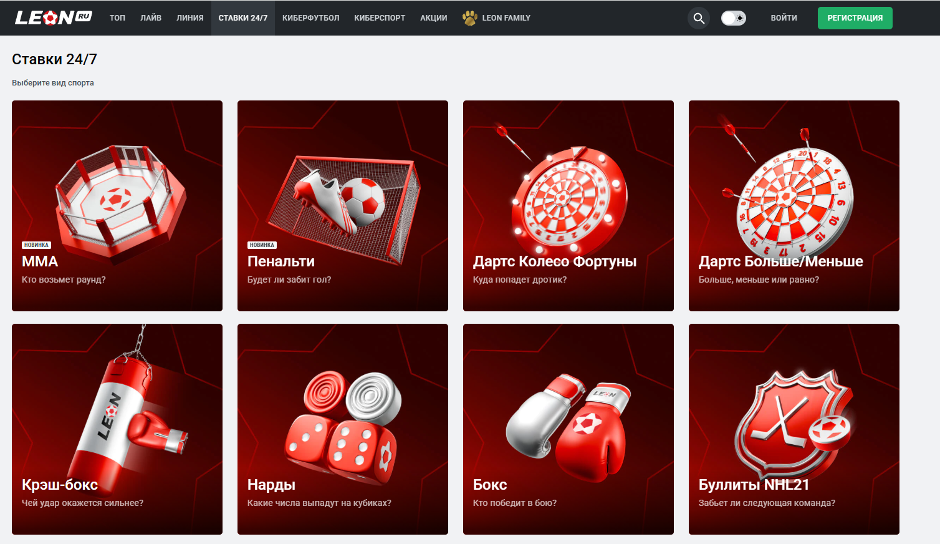This screenshot has width=941, height=545.
Task: Open the ТОП menu item
Action: pos(118,18)
